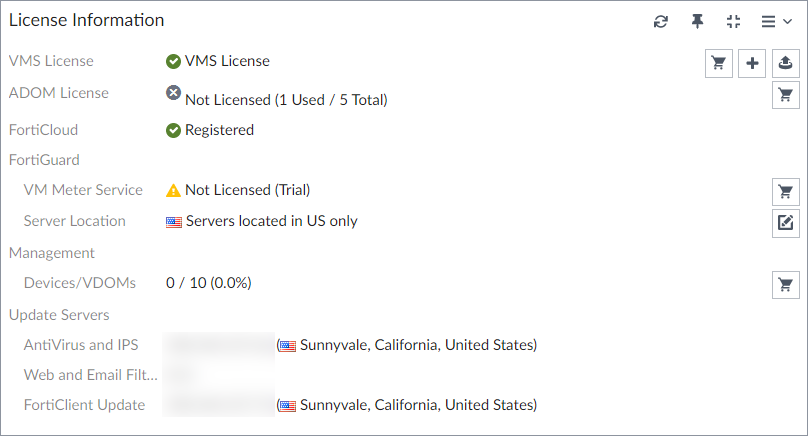The height and width of the screenshot is (436, 808).
Task: Click the FortiCloud Registered status
Action: [218, 130]
